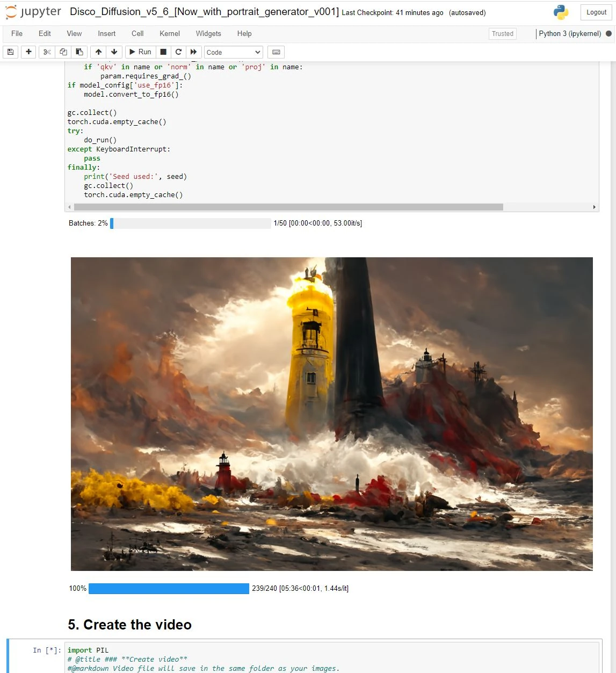Click the horizontal code scrollbar thumb

click(288, 207)
